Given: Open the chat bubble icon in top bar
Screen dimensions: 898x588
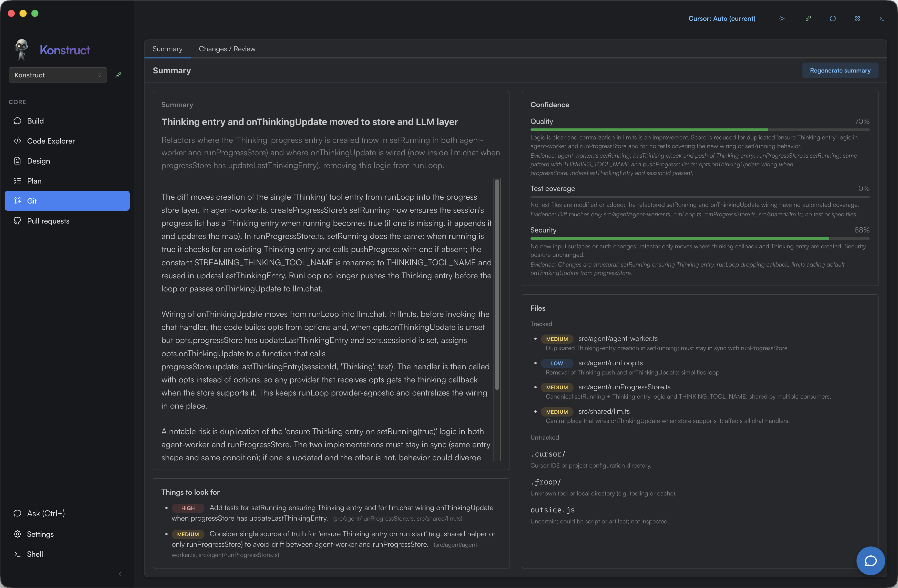Looking at the screenshot, I should coord(833,18).
